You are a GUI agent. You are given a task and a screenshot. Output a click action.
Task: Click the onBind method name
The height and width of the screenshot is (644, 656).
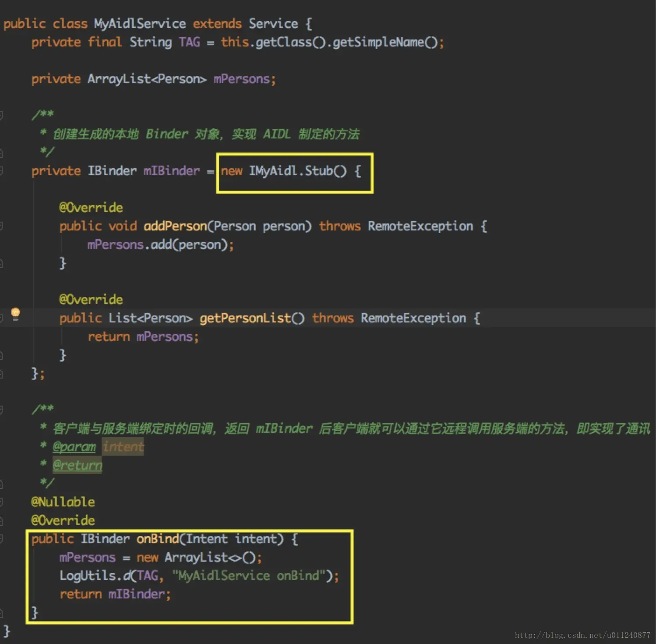pos(158,539)
